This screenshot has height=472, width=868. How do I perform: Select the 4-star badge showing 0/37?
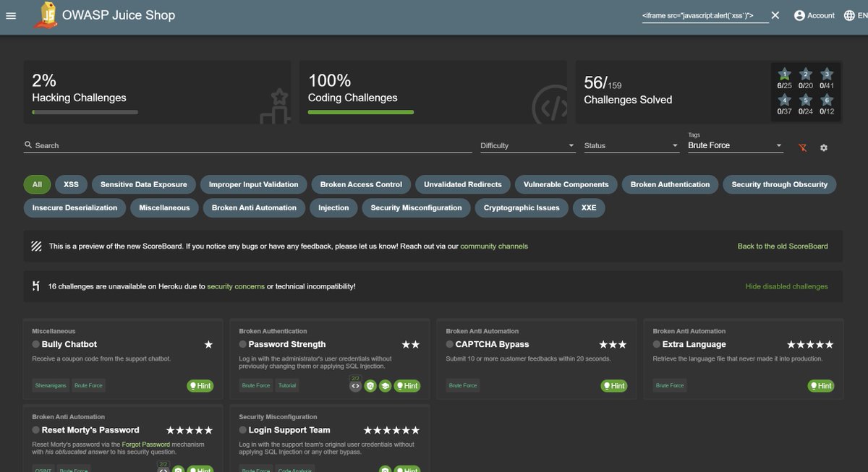[785, 105]
